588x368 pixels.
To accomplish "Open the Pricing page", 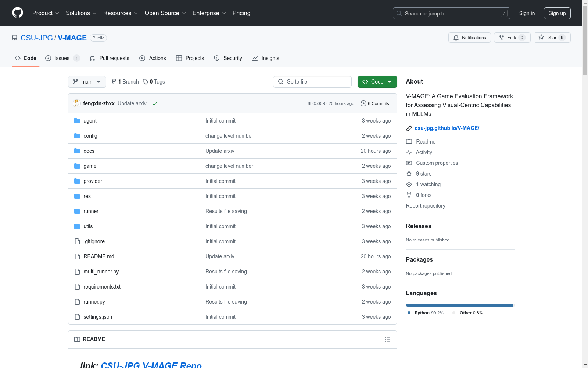I will pos(241,13).
